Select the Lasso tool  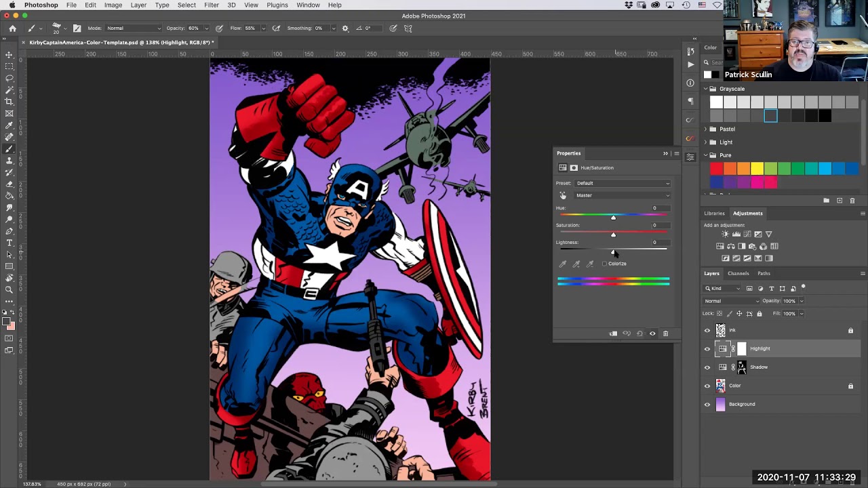[9, 78]
